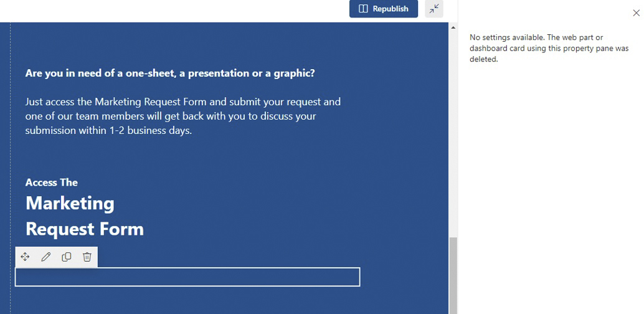Viewport: 644px width, 314px height.
Task: Click the Republish button
Action: pyautogui.click(x=384, y=9)
